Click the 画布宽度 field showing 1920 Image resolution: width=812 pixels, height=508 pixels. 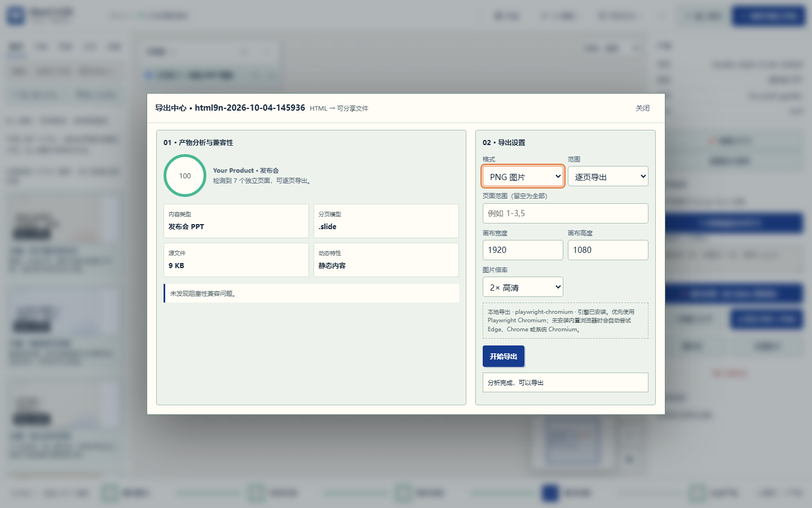point(523,250)
